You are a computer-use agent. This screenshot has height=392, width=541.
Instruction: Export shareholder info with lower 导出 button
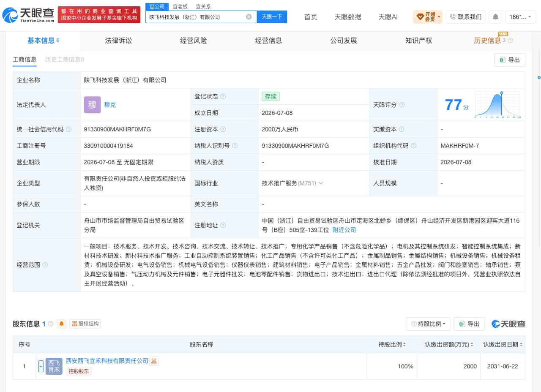click(x=469, y=324)
